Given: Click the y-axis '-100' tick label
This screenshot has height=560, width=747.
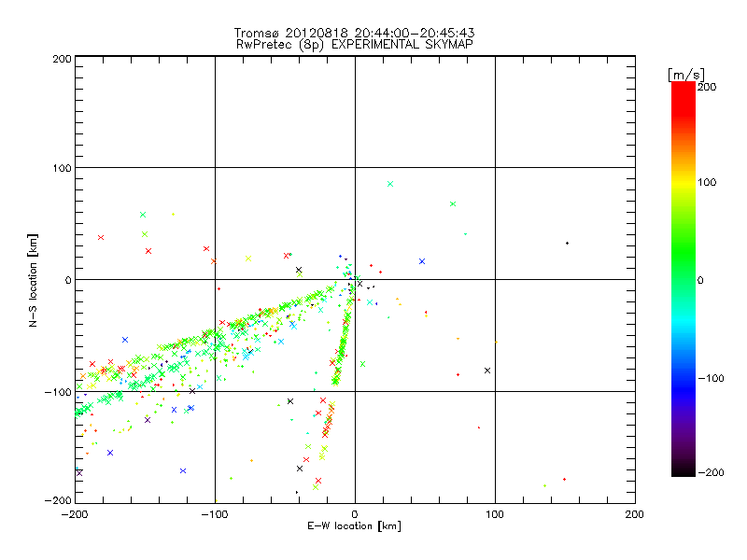Looking at the screenshot, I should [x=58, y=392].
